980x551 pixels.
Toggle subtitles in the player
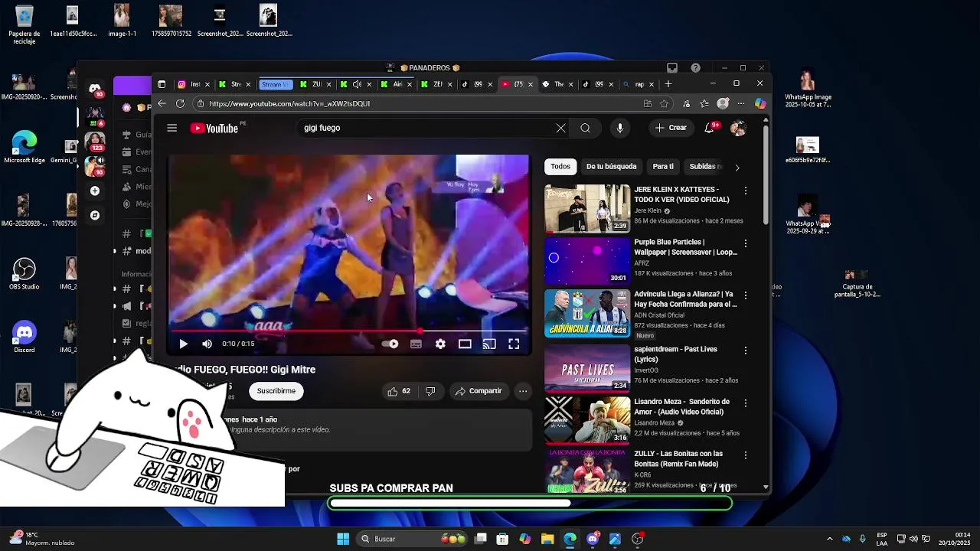(416, 344)
